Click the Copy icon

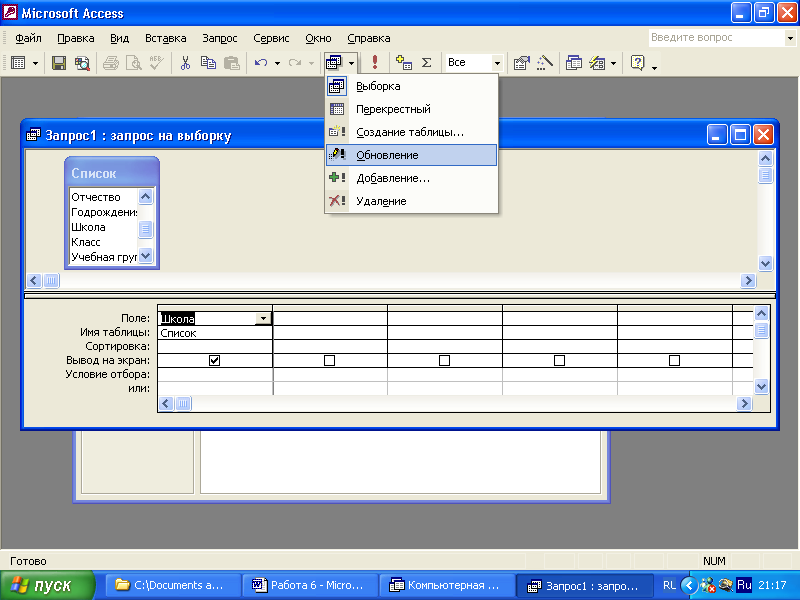208,63
